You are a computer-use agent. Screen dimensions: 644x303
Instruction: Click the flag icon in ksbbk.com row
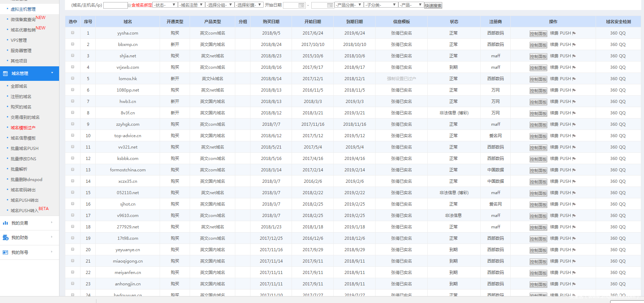[574, 159]
